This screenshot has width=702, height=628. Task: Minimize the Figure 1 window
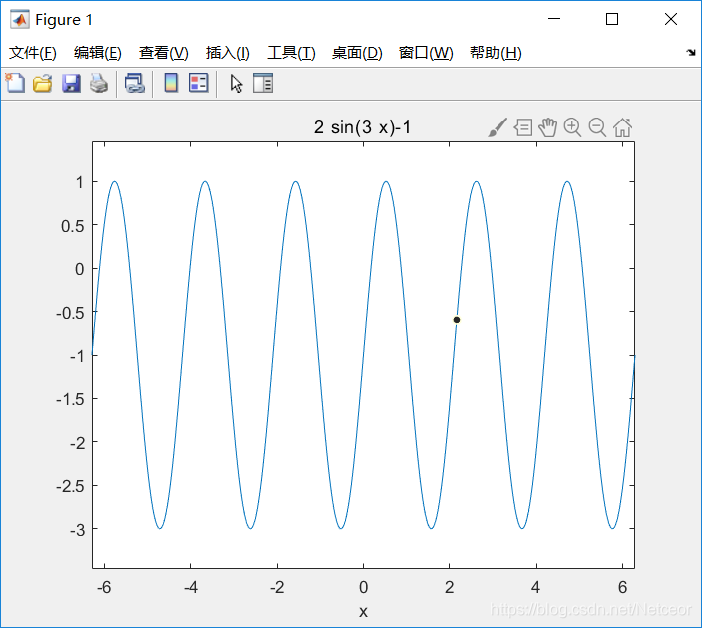coord(554,19)
